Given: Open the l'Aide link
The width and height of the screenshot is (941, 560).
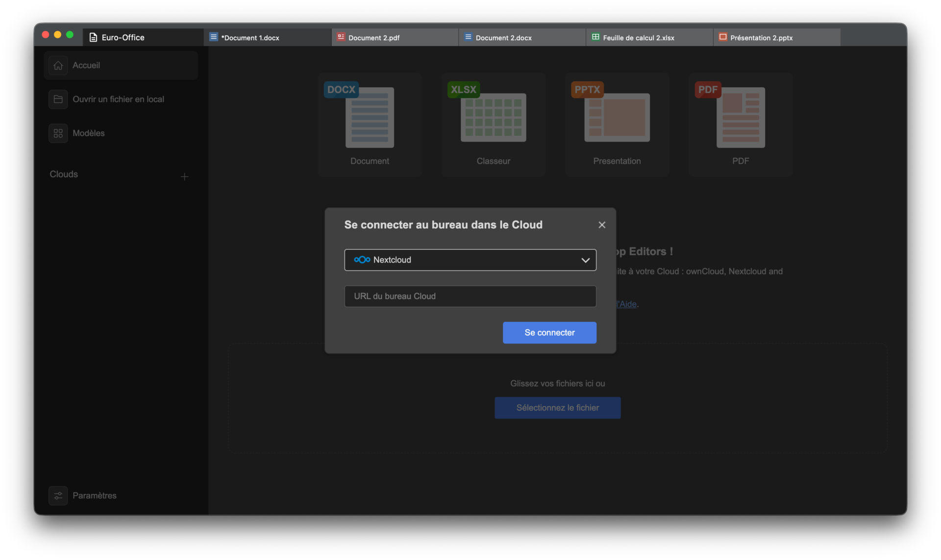Looking at the screenshot, I should tap(626, 304).
